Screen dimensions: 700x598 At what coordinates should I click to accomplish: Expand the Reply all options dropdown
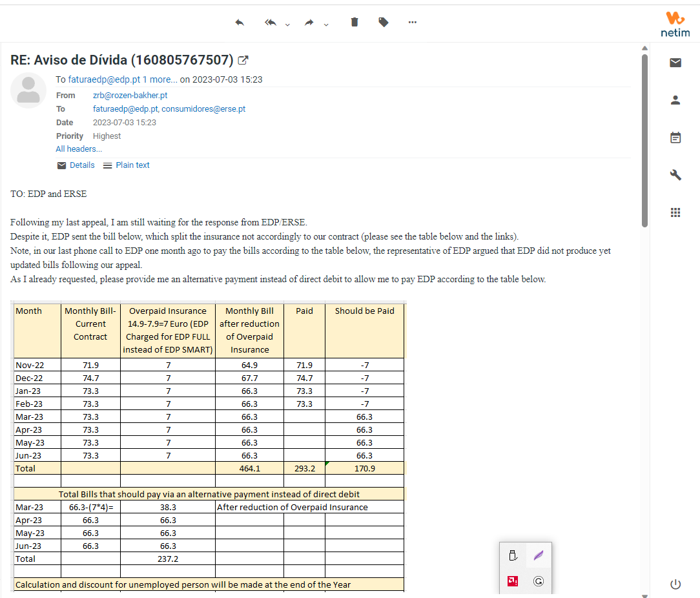point(287,24)
